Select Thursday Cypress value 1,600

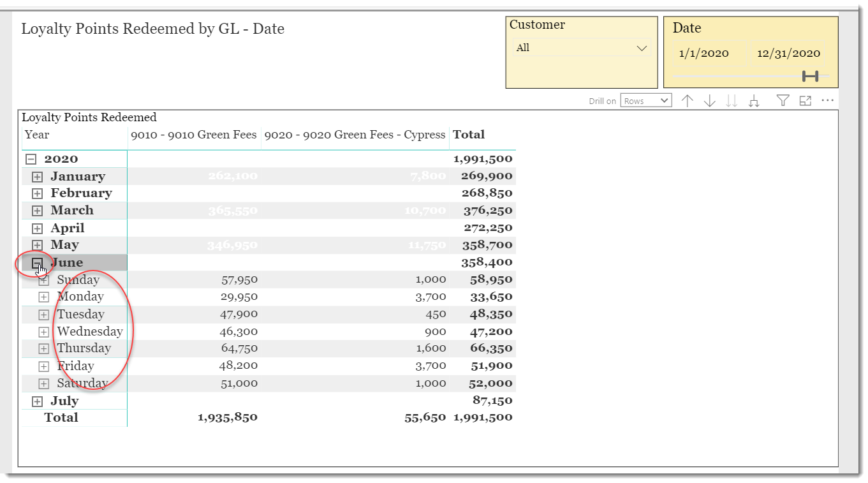[432, 348]
